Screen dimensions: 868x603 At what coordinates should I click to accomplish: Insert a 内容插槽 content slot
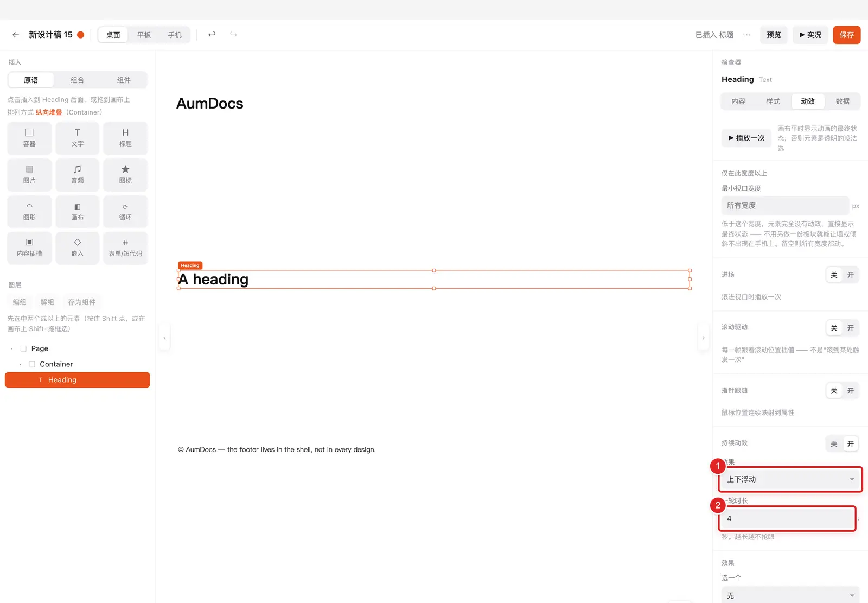click(x=29, y=248)
